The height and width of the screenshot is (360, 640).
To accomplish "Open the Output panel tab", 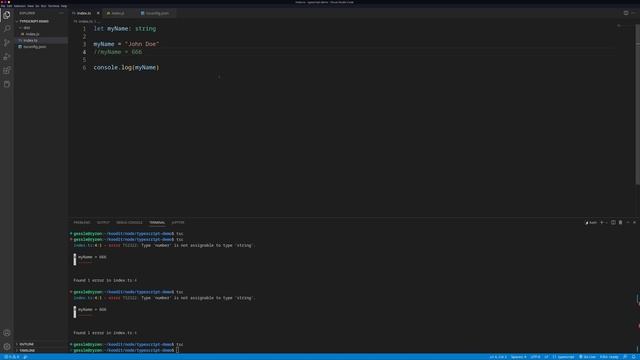I will [x=103, y=222].
